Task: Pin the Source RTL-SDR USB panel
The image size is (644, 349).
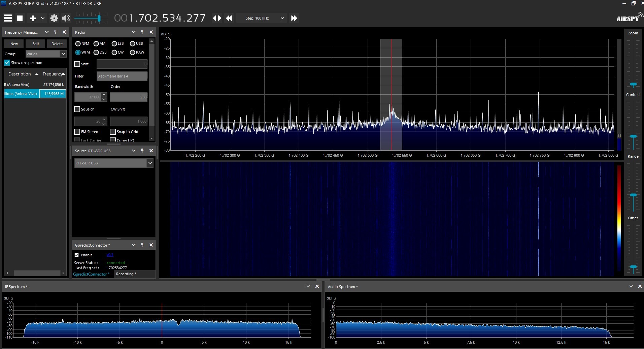Action: pyautogui.click(x=142, y=151)
